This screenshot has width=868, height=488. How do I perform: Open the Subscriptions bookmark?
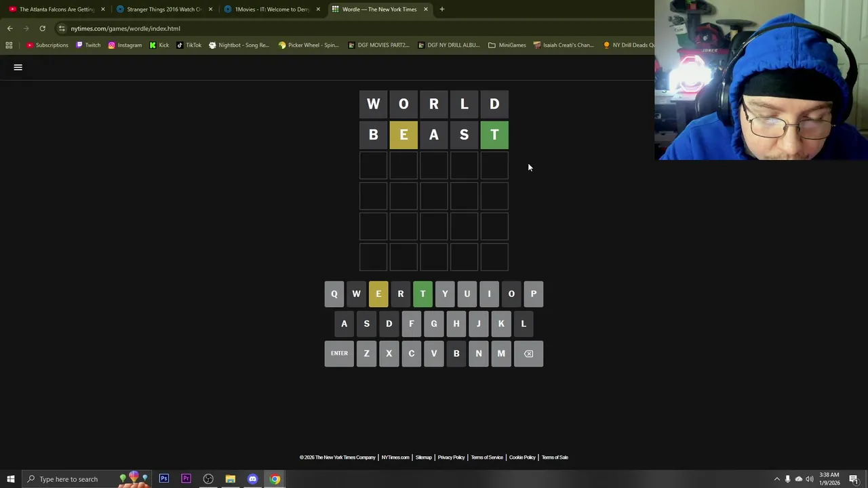click(x=47, y=45)
